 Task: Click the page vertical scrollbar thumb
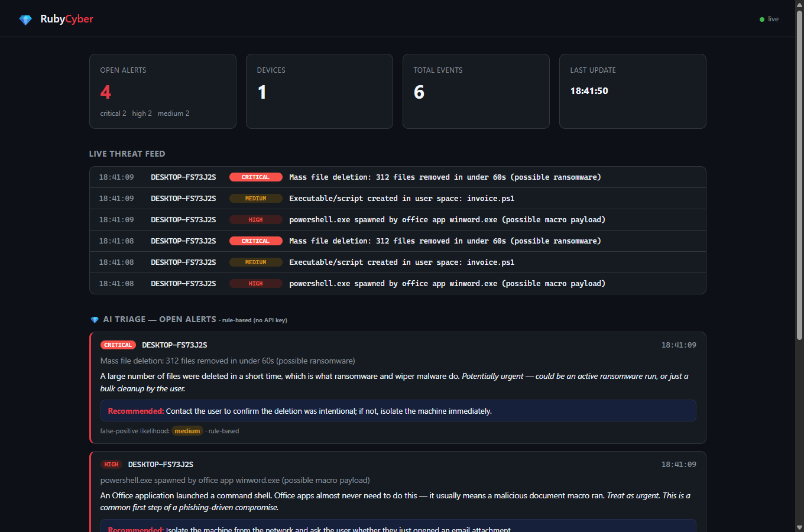pos(799,175)
